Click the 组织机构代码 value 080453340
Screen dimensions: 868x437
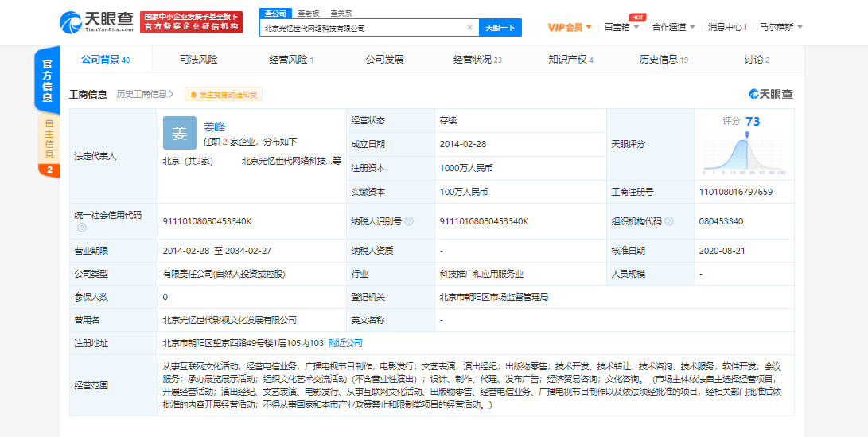722,221
